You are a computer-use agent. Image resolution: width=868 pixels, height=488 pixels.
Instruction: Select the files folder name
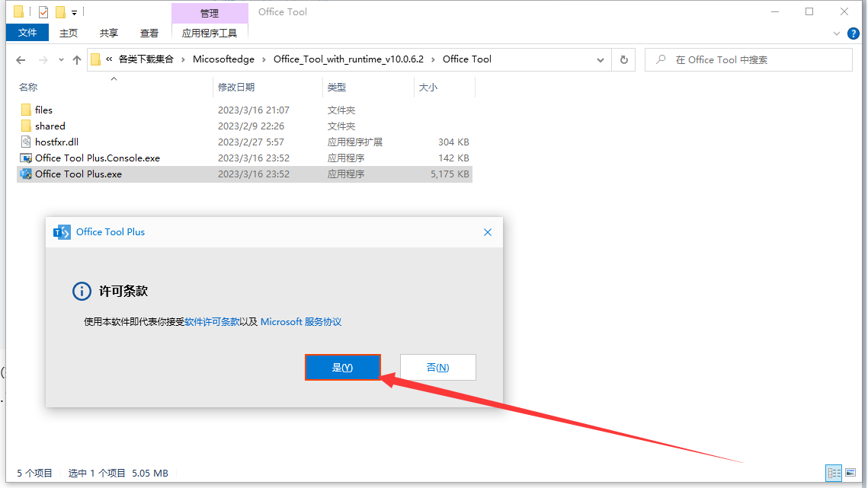(x=43, y=110)
